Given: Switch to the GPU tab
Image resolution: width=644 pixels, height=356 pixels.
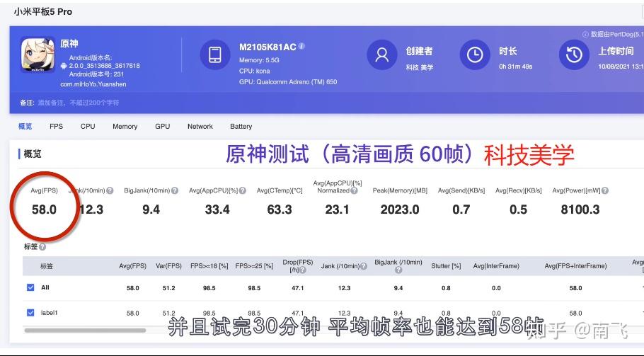Looking at the screenshot, I should pos(163,127).
